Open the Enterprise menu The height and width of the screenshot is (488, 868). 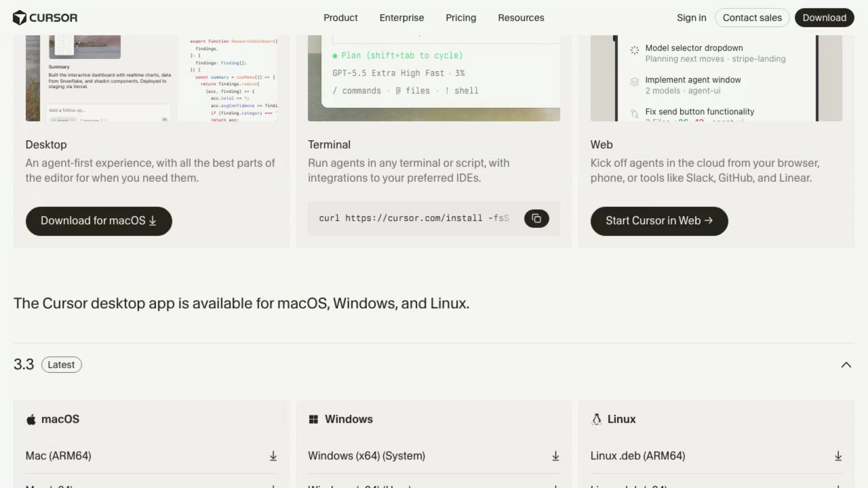click(401, 18)
